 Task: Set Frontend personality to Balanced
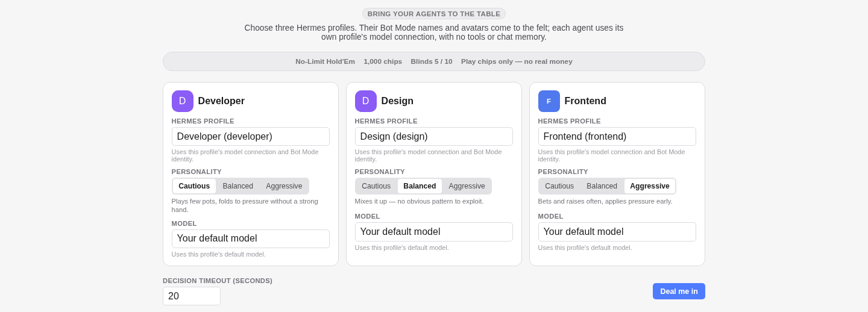602,186
